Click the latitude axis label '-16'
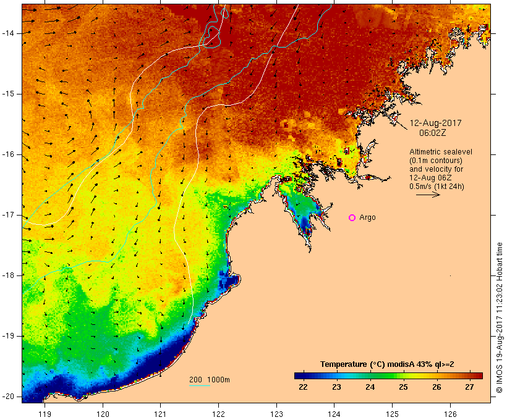 pos(8,154)
